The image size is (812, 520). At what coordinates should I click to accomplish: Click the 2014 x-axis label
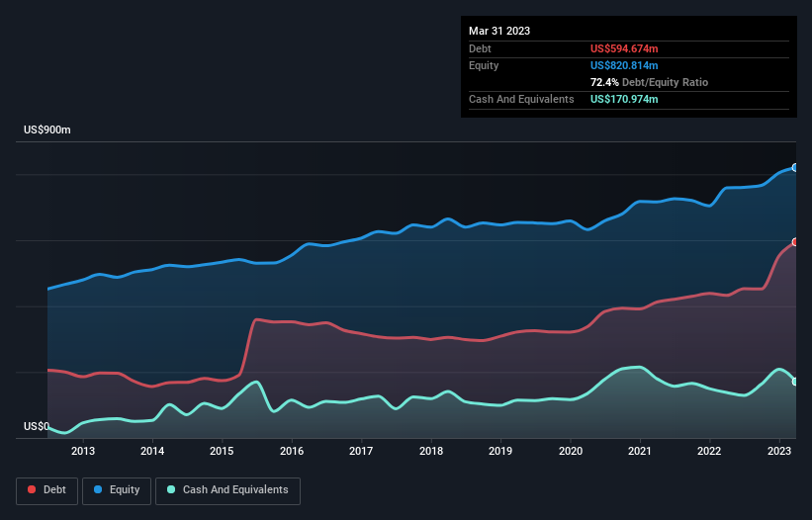(152, 451)
